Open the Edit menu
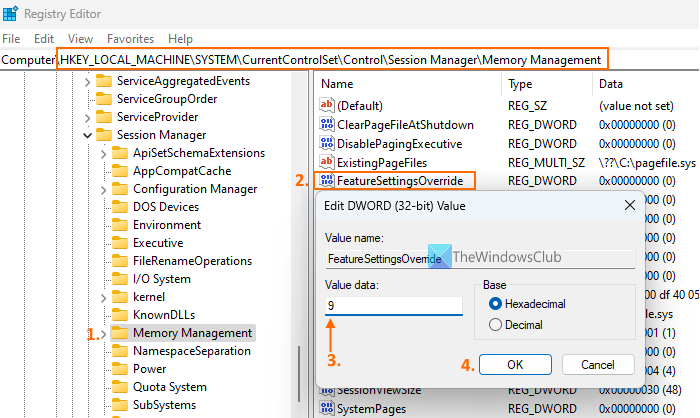 click(x=44, y=38)
